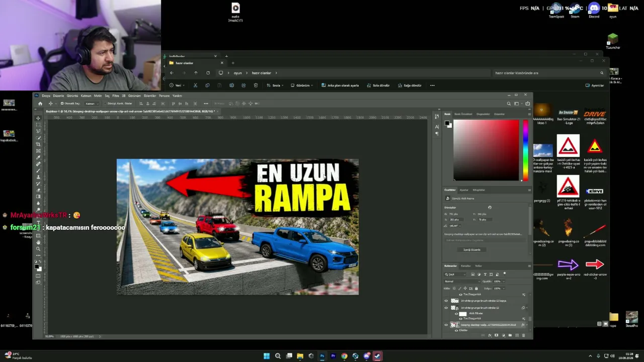Collapse brush-stroke-12 smart filters arrow
Viewport: 644px width, 362px height.
tap(526, 308)
